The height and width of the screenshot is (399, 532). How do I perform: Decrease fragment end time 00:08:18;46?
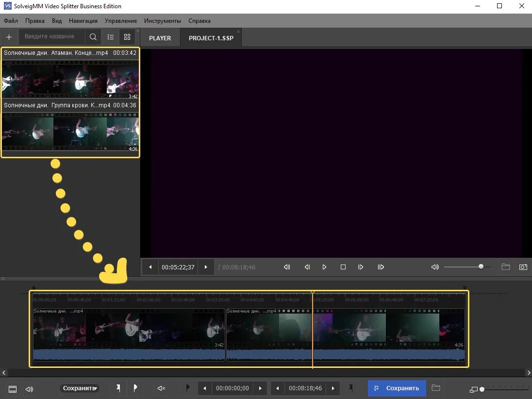click(x=278, y=388)
